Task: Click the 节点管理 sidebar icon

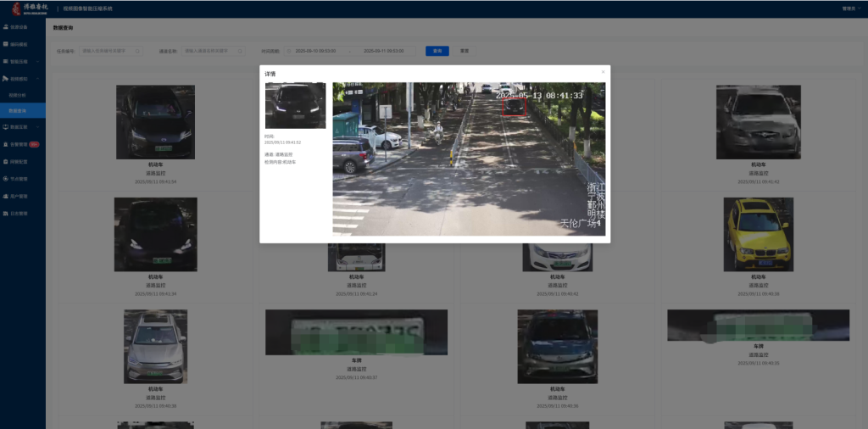Action: tap(6, 179)
